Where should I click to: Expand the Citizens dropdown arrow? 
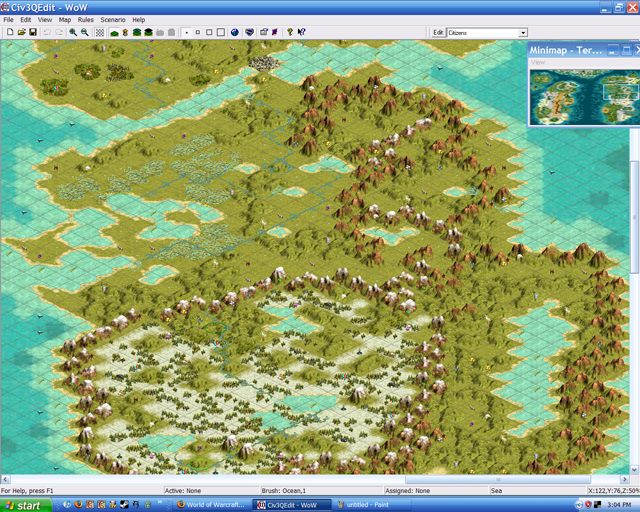click(x=523, y=33)
